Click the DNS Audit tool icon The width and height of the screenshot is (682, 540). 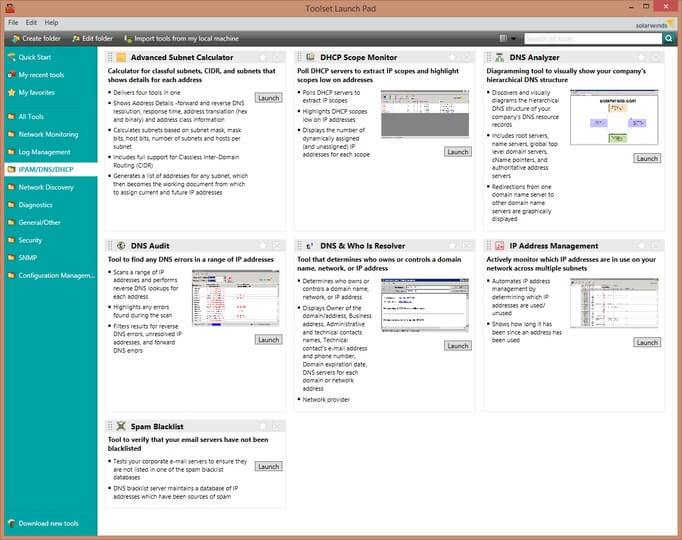coord(121,246)
